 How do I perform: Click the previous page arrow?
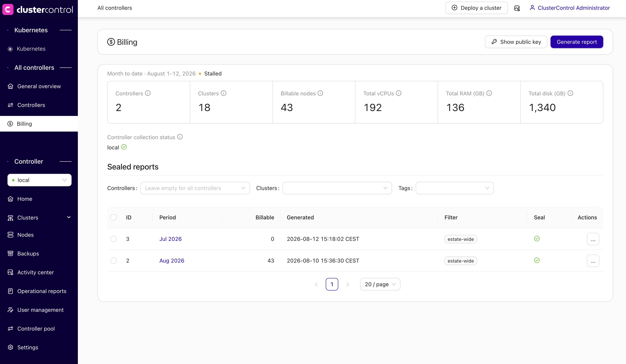click(316, 284)
